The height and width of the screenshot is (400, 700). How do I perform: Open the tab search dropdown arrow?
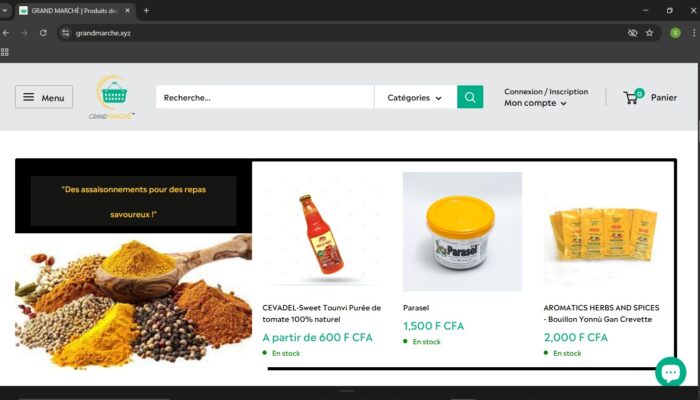(x=4, y=10)
